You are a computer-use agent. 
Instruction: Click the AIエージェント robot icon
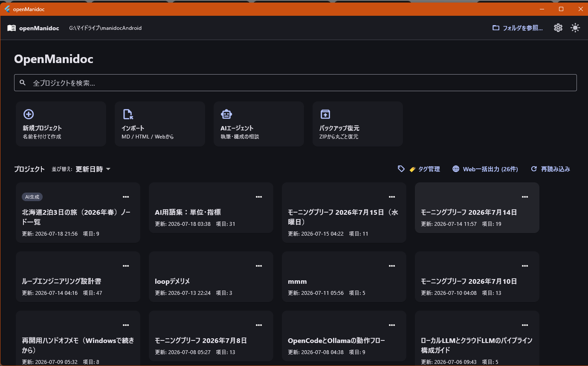226,114
